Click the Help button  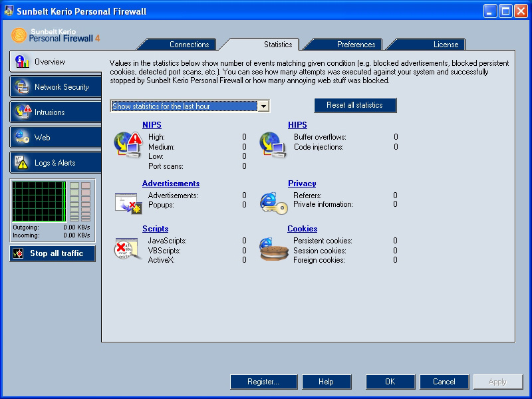327,382
